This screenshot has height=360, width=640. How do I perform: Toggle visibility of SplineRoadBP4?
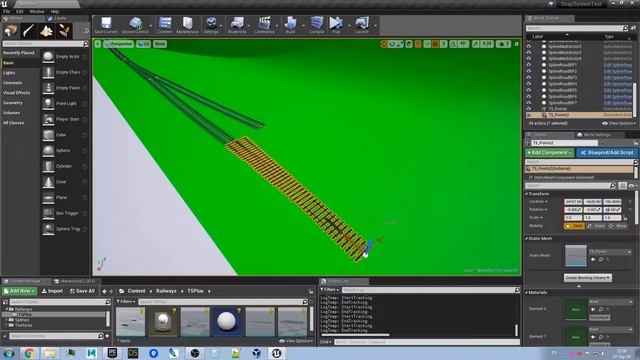(529, 84)
